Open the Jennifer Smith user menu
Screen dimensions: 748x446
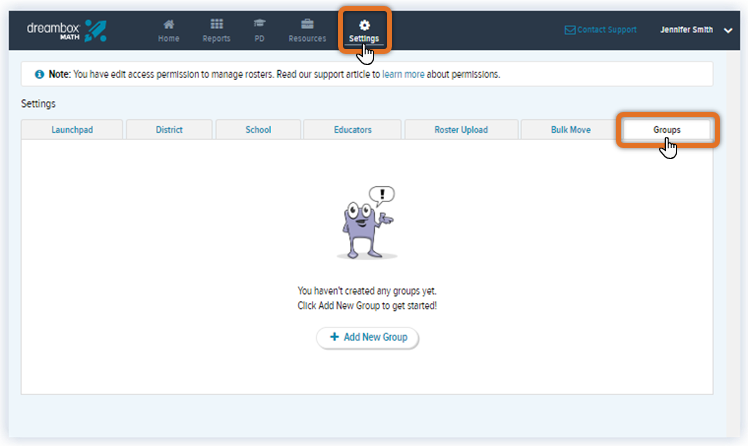pyautogui.click(x=686, y=30)
